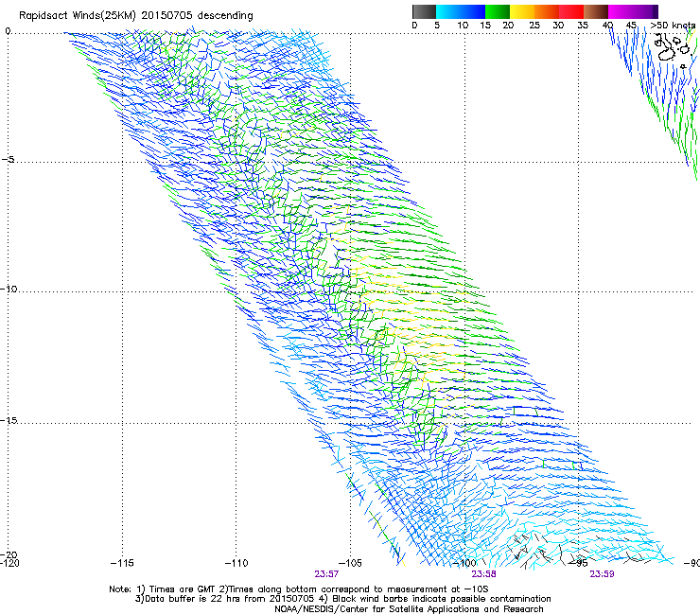Screen dimensions: 700x615
Task: Click the note line starting 'Note: 1) Times are GMT'
Action: coord(299,589)
